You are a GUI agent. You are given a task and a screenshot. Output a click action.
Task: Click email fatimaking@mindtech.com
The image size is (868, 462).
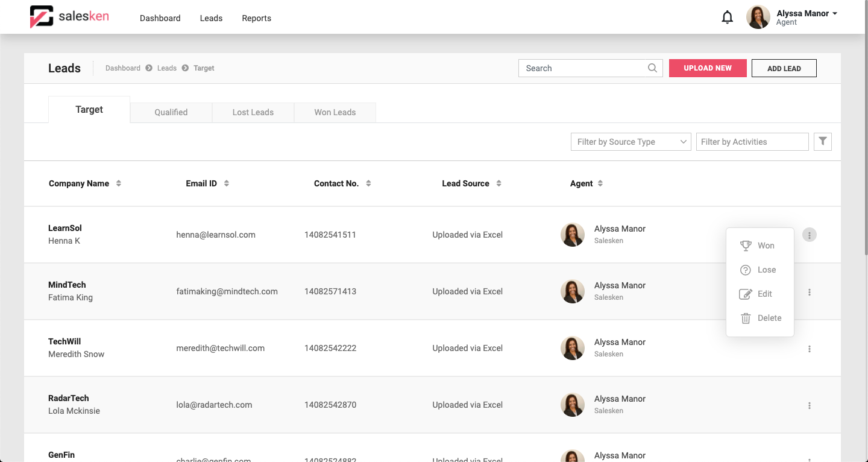[227, 291]
